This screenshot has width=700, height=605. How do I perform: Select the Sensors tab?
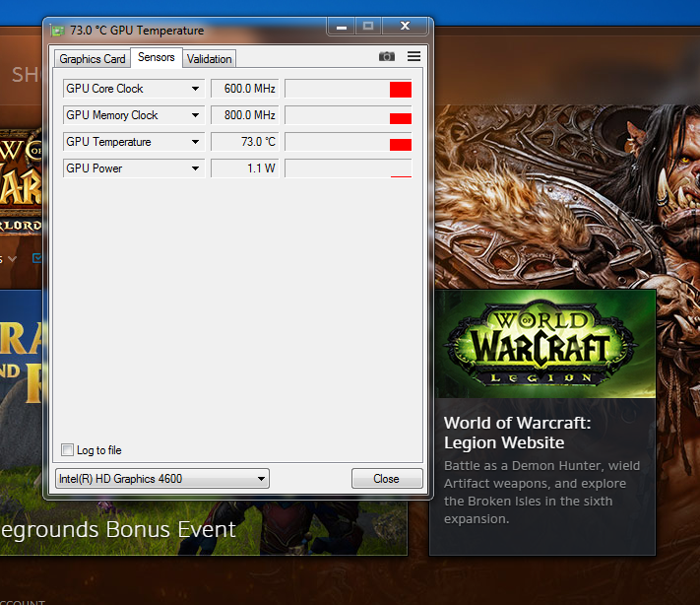coord(157,57)
